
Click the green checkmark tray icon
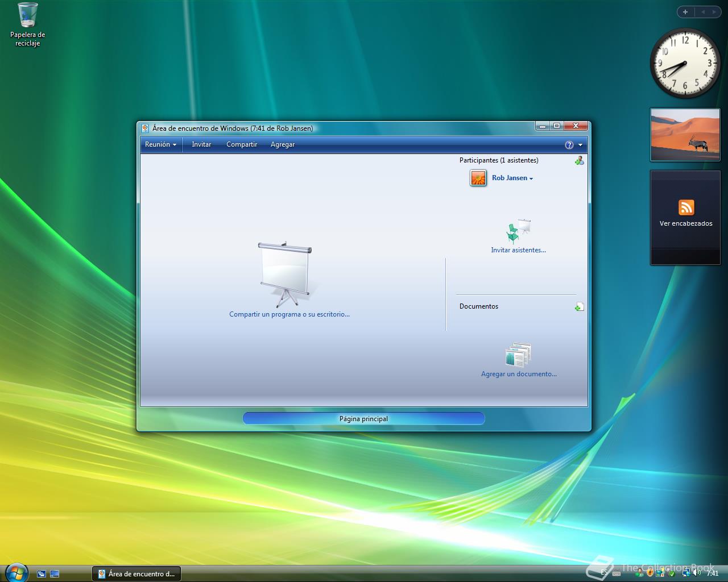672,573
